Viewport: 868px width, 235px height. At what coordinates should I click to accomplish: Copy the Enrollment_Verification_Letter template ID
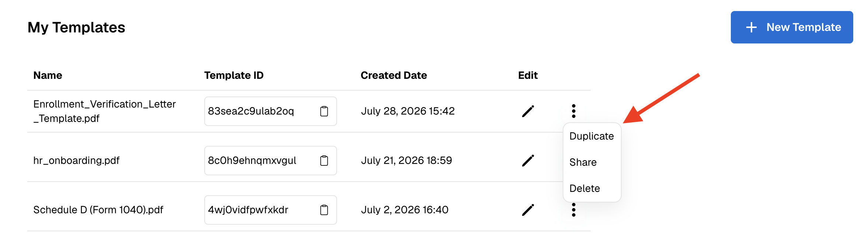[324, 111]
